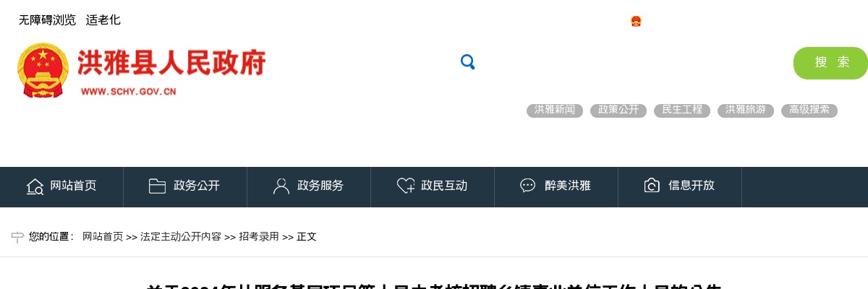Click the small emblem icon at top

636,21
